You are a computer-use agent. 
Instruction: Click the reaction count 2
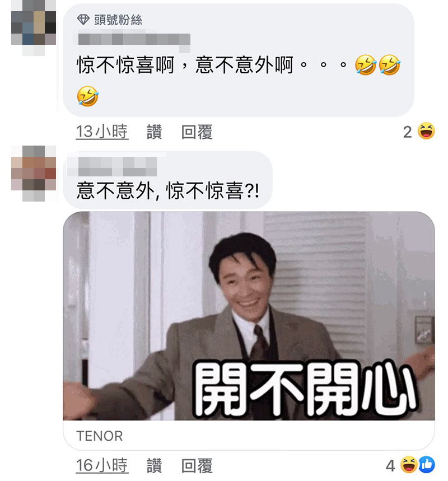[407, 132]
